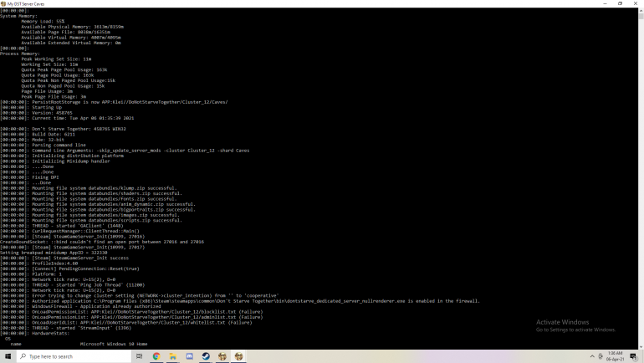Click the 'databundles/images.zip successful' line

[90, 215]
